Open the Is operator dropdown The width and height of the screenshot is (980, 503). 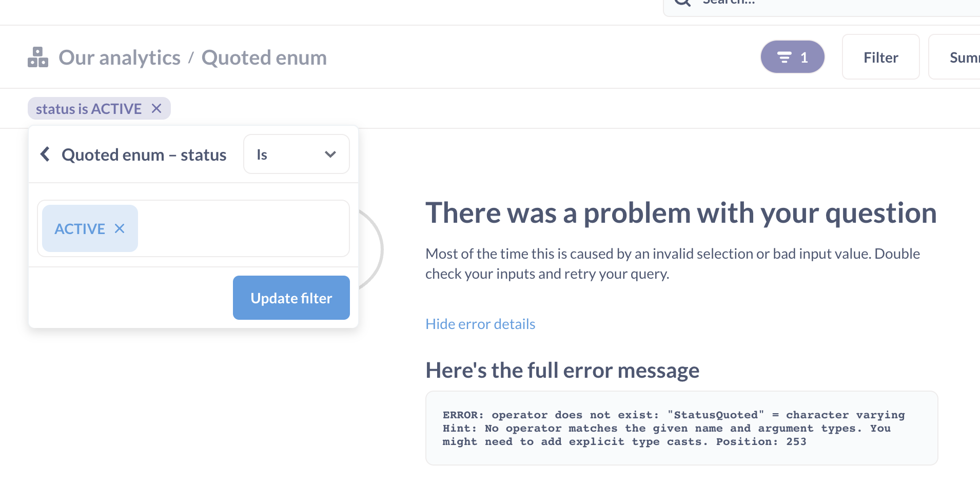tap(296, 154)
